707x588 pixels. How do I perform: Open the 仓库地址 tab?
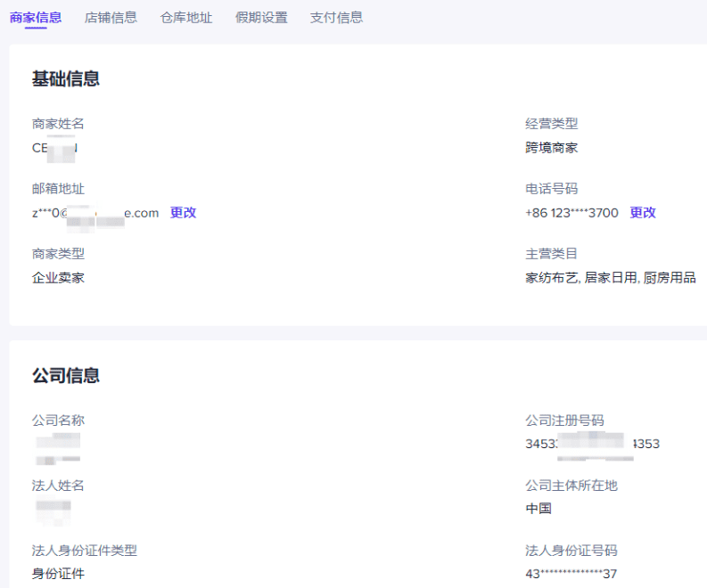185,18
